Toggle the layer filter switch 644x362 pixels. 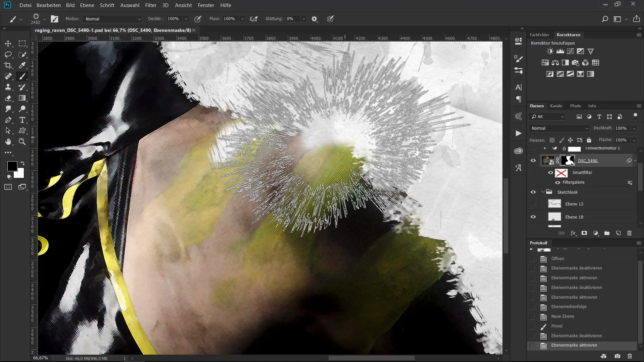coord(635,116)
